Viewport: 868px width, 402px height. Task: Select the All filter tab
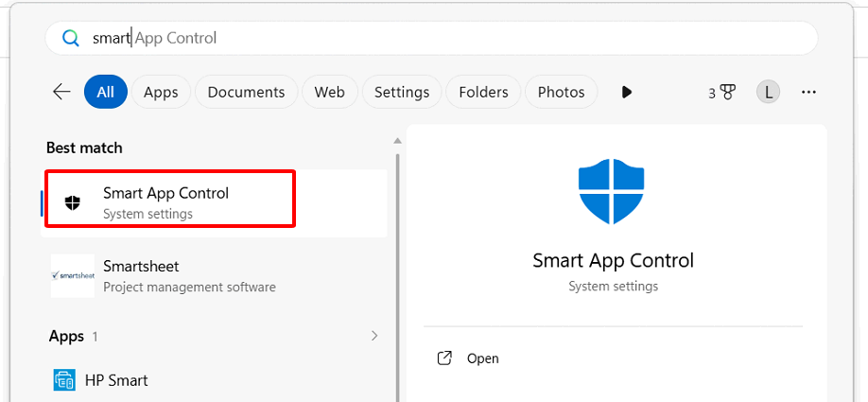coord(106,92)
